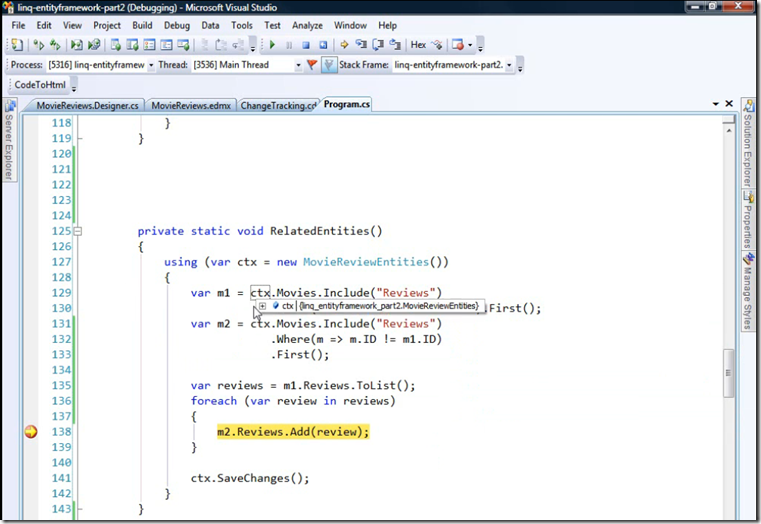Click the scroll up arrow of editor

coord(728,131)
